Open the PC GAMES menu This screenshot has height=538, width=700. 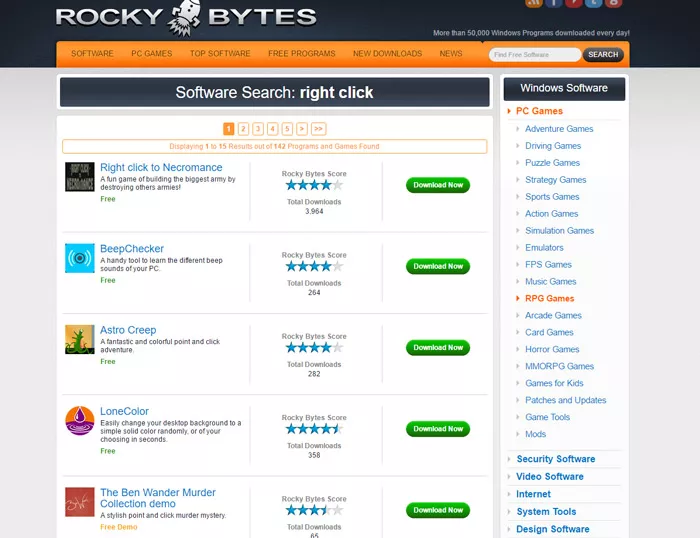pyautogui.click(x=151, y=54)
